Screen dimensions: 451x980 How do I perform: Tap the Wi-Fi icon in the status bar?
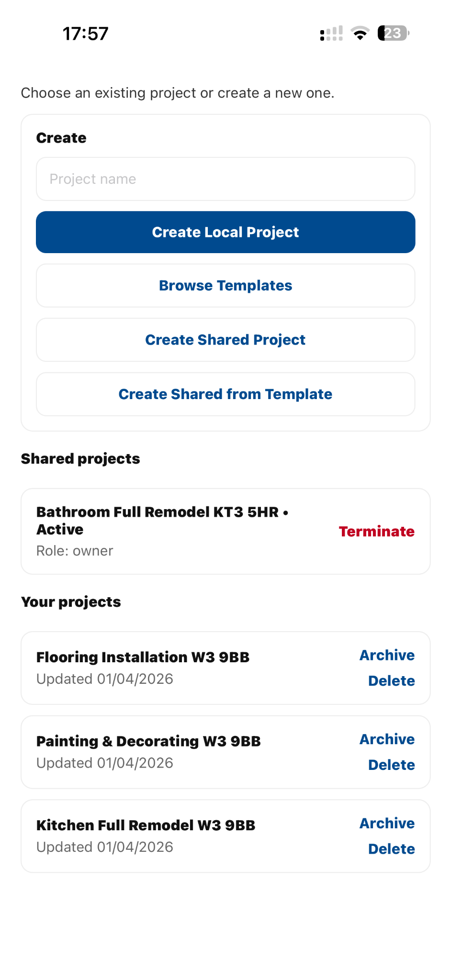360,33
